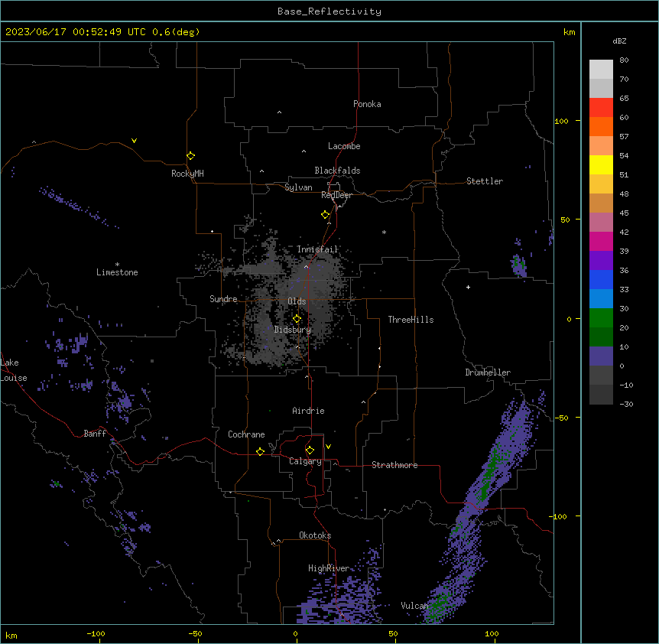Click the yellow diamond marker above Calgary label

(x=310, y=450)
